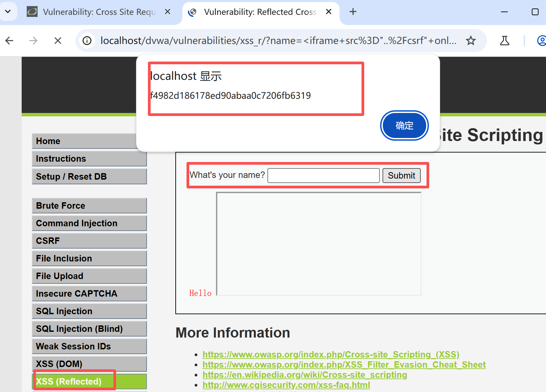Open site information icon in address bar

pyautogui.click(x=87, y=41)
